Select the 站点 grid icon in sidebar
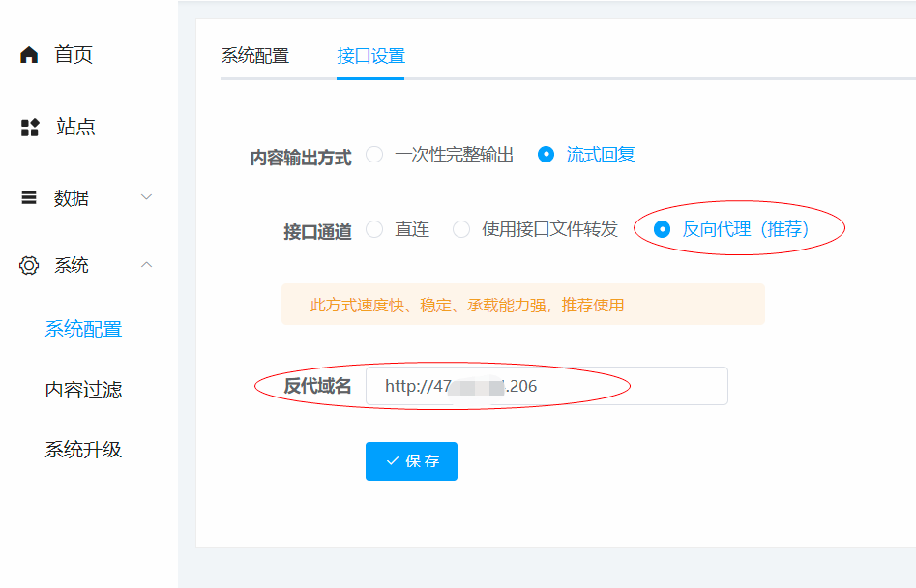 28,126
